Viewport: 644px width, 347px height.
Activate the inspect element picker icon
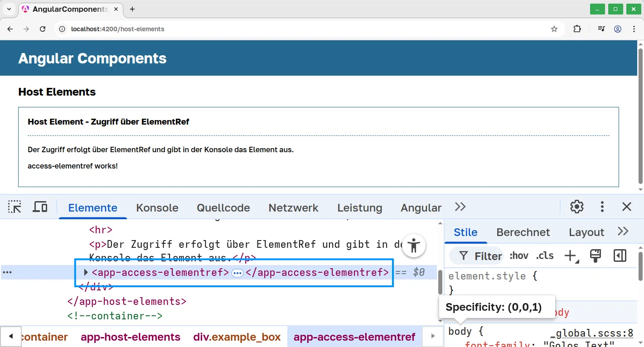point(15,207)
